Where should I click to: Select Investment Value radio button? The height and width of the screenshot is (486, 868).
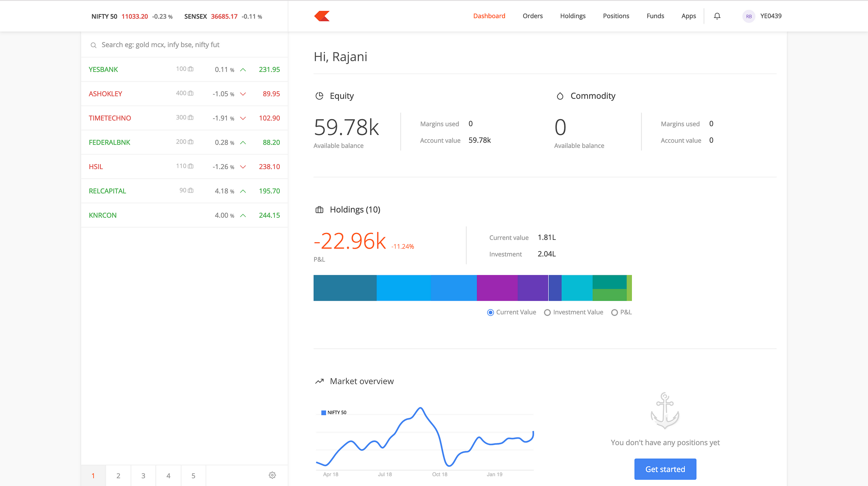[547, 312]
